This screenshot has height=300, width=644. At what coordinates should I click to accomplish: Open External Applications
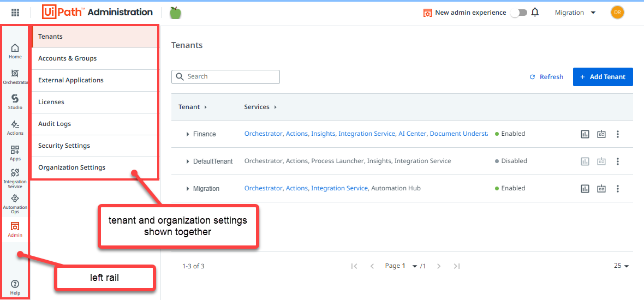(95, 80)
